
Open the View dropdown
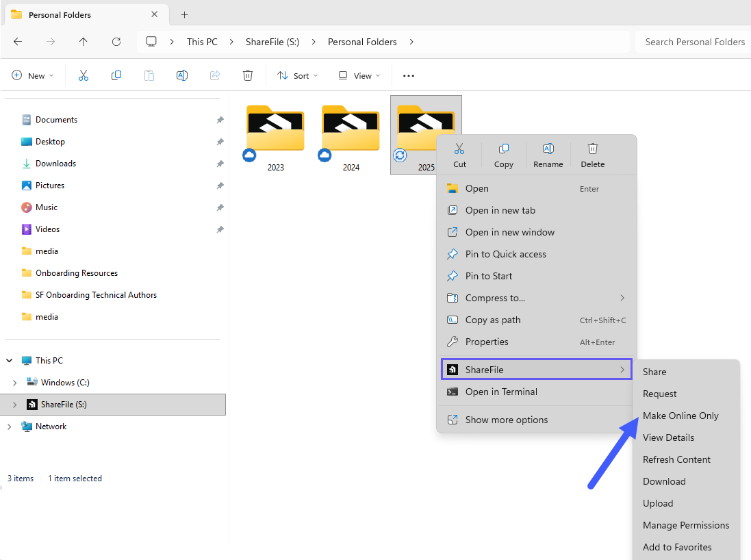[x=359, y=75]
